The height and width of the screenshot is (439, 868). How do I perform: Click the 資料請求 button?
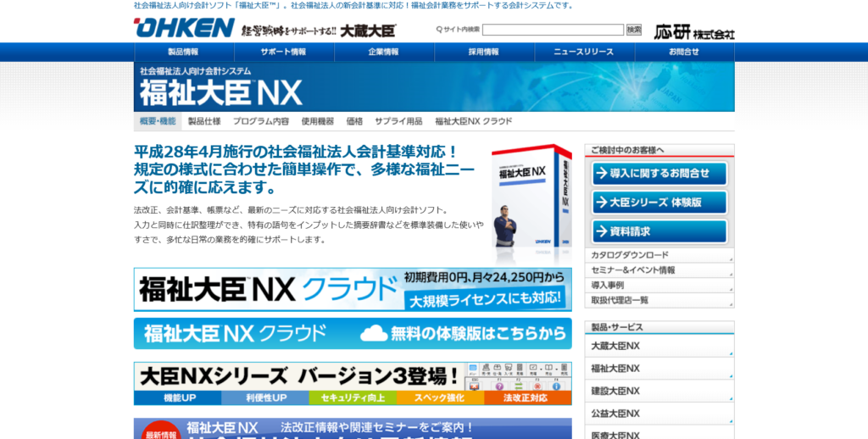point(659,231)
